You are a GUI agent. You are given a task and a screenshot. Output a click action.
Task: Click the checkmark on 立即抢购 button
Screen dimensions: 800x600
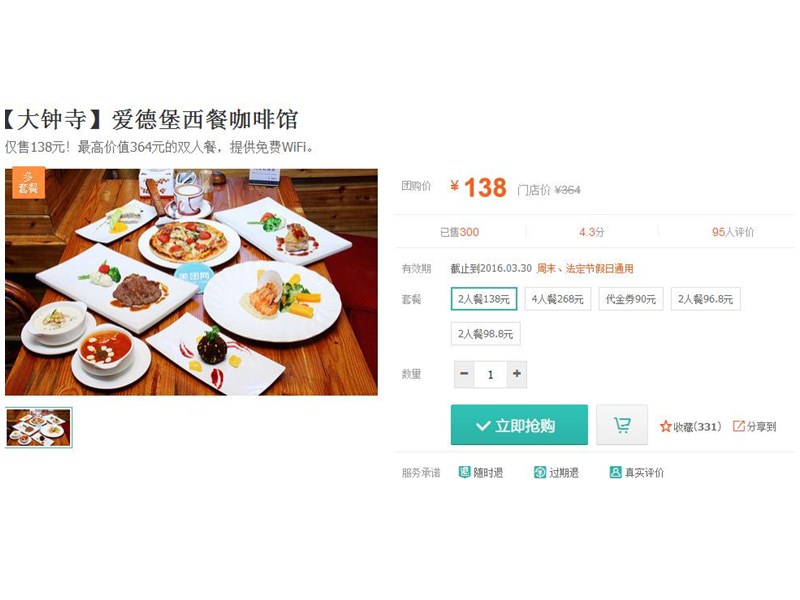click(x=483, y=426)
